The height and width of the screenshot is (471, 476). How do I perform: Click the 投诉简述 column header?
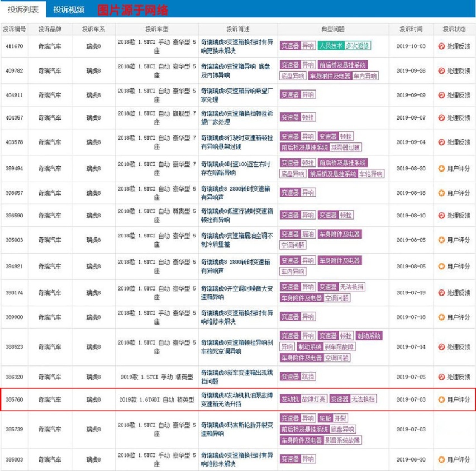click(x=238, y=29)
